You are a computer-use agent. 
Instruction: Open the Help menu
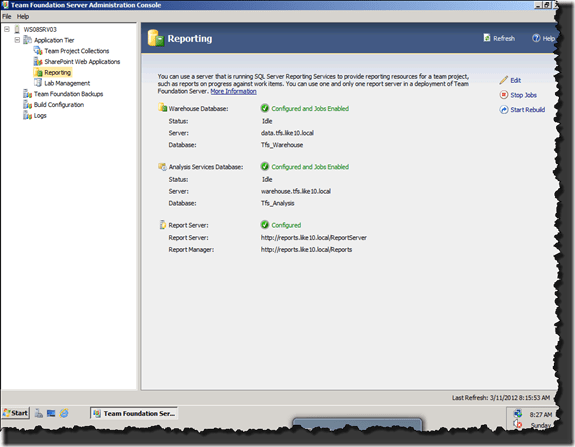pos(23,16)
